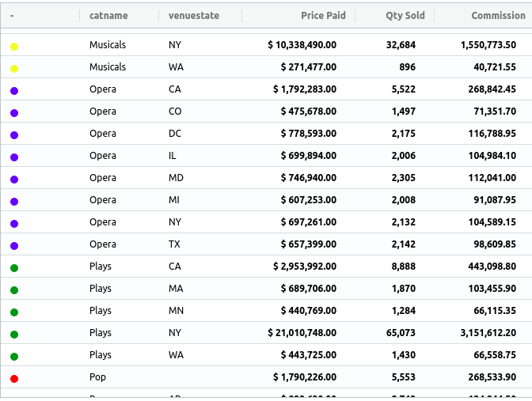Click the Pop category name cell
Screen dimensions: 532x401
coord(97,377)
